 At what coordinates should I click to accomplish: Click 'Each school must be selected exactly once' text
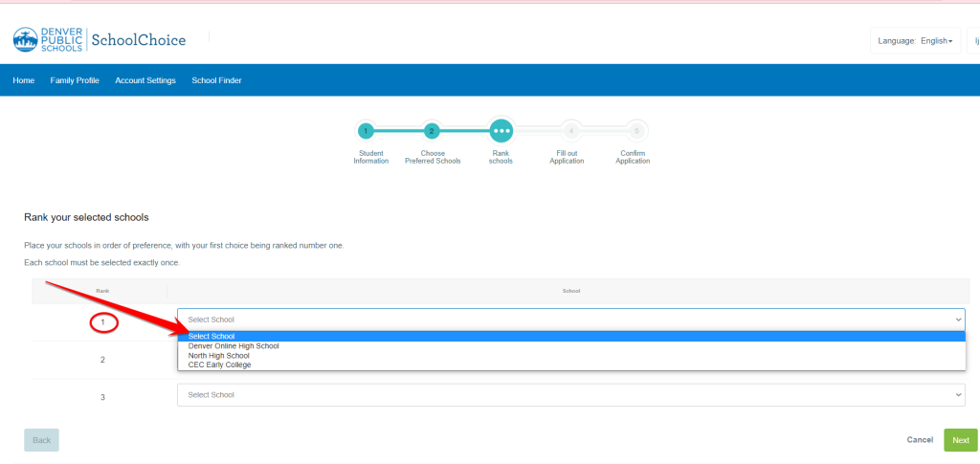(101, 263)
